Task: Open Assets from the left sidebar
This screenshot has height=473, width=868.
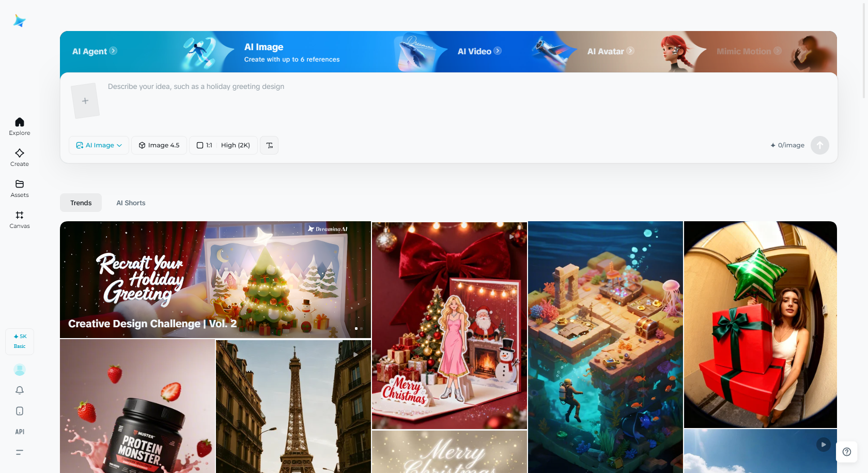Action: pyautogui.click(x=19, y=188)
